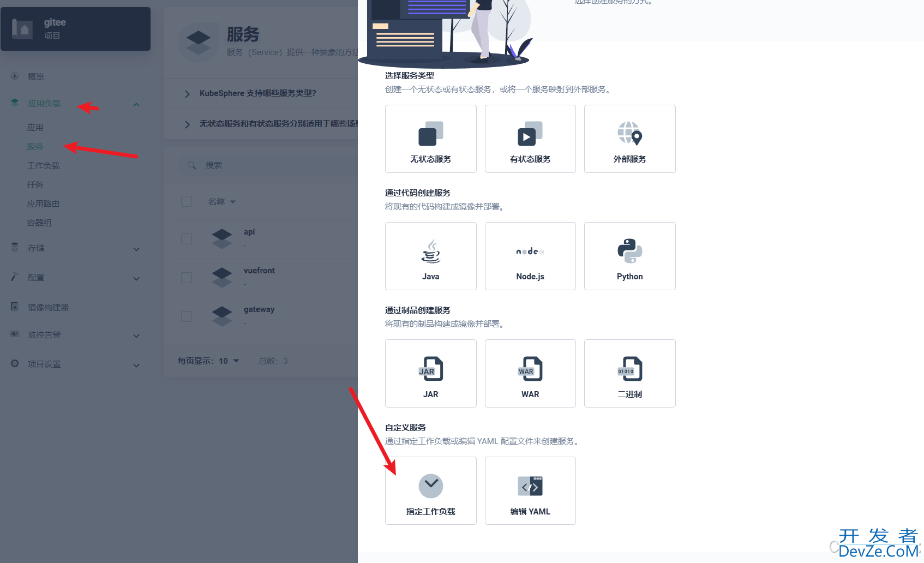Click the application workloads (应用负载) layers icon
The height and width of the screenshot is (563, 924).
point(15,103)
